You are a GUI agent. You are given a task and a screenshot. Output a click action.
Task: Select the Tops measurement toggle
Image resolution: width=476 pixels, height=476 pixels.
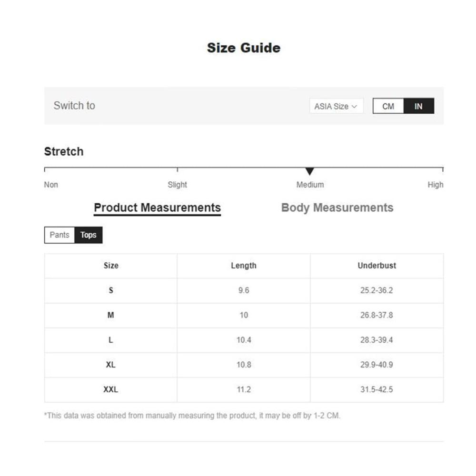click(x=89, y=235)
